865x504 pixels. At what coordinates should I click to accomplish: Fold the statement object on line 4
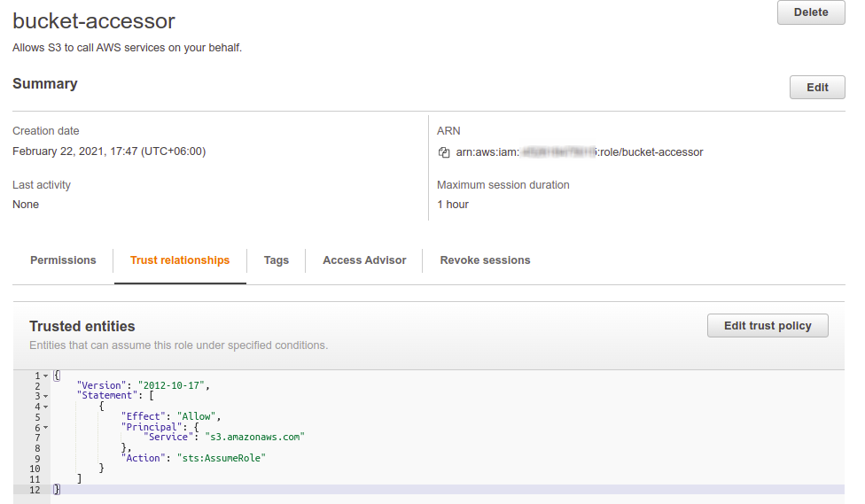click(46, 407)
